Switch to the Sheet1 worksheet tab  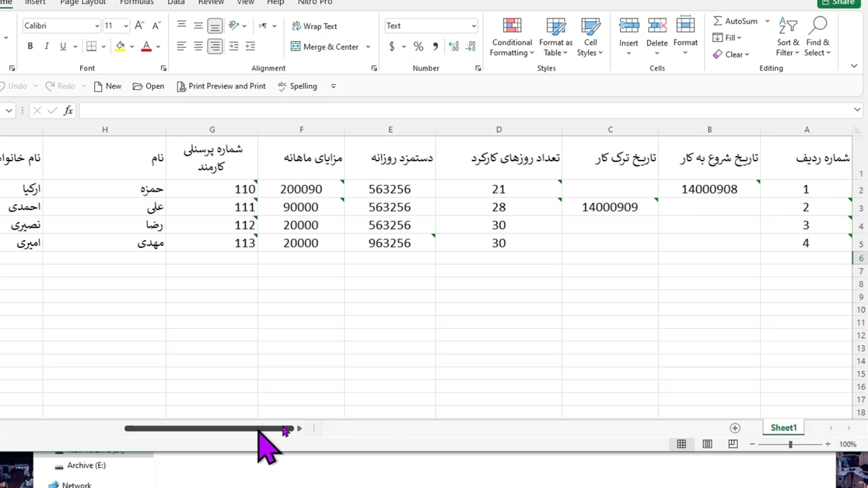783,428
